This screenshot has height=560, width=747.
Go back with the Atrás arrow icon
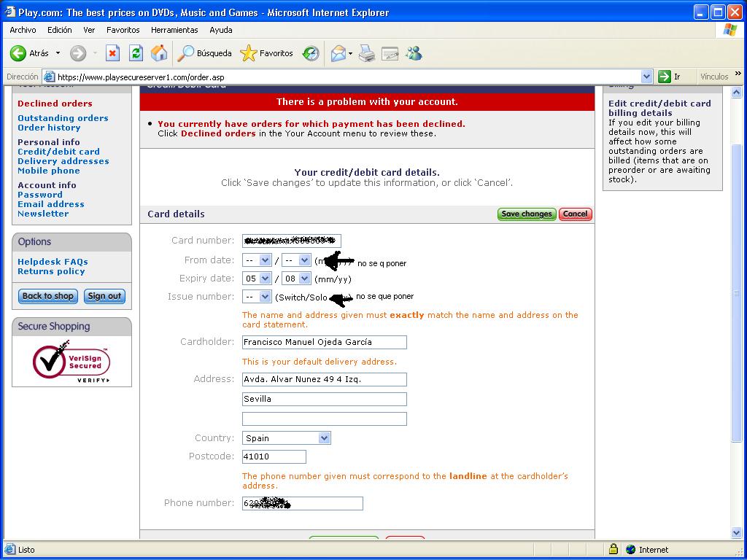[18, 53]
